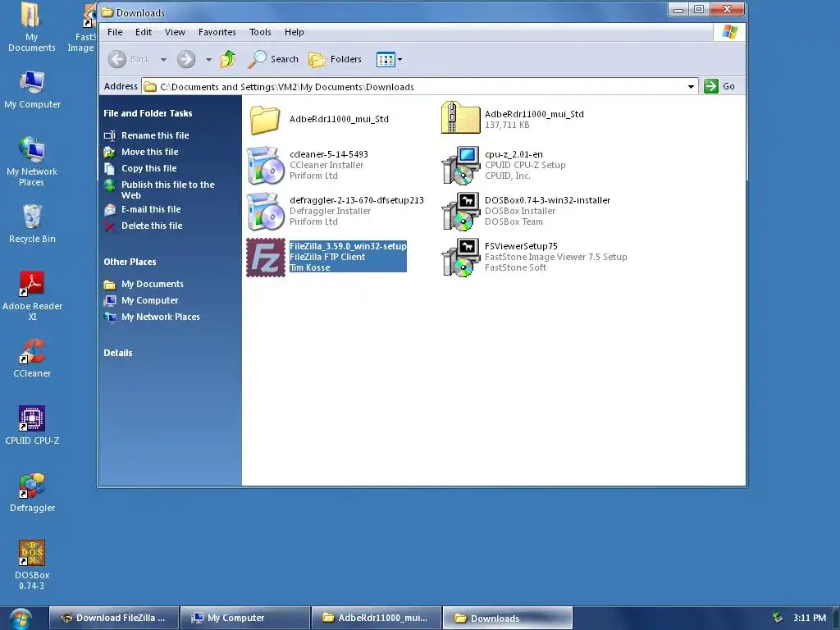Switch to Download FileZilla taskbar window
Image resolution: width=840 pixels, height=630 pixels.
coord(113,618)
